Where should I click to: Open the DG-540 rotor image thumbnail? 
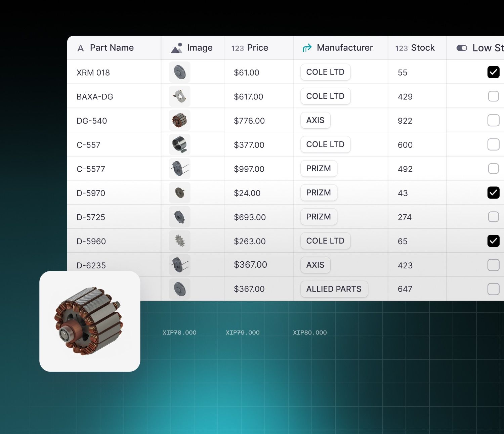pyautogui.click(x=180, y=120)
